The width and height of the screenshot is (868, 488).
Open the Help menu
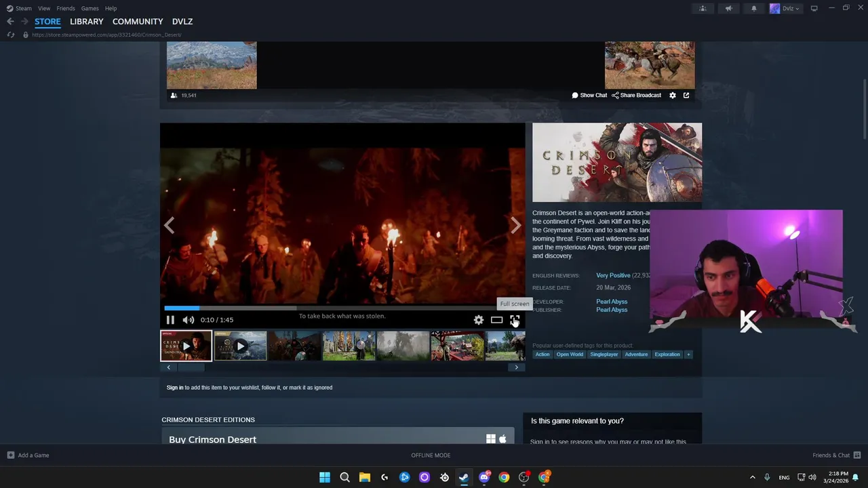(x=111, y=8)
